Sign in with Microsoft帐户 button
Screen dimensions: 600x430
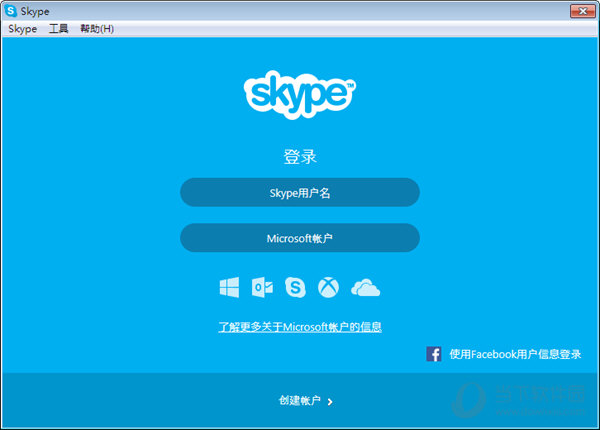(x=300, y=238)
